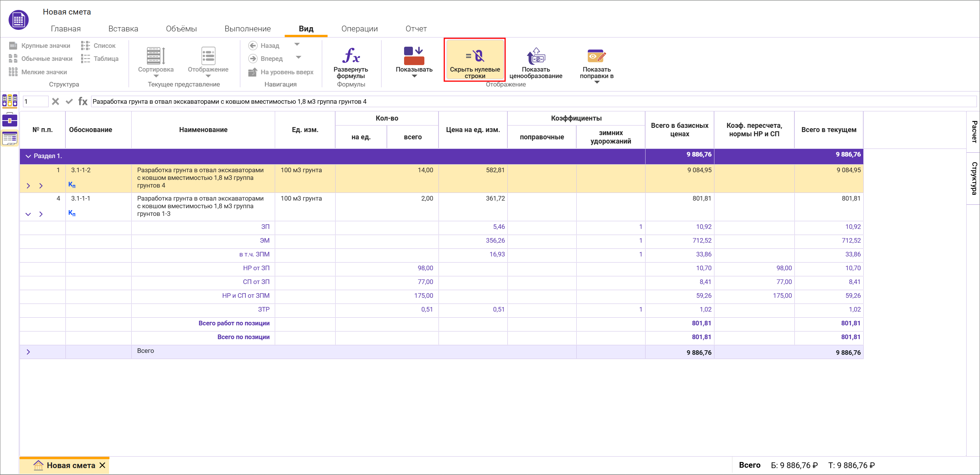
Task: Collapse the Раздел 1. section
Action: coord(28,156)
